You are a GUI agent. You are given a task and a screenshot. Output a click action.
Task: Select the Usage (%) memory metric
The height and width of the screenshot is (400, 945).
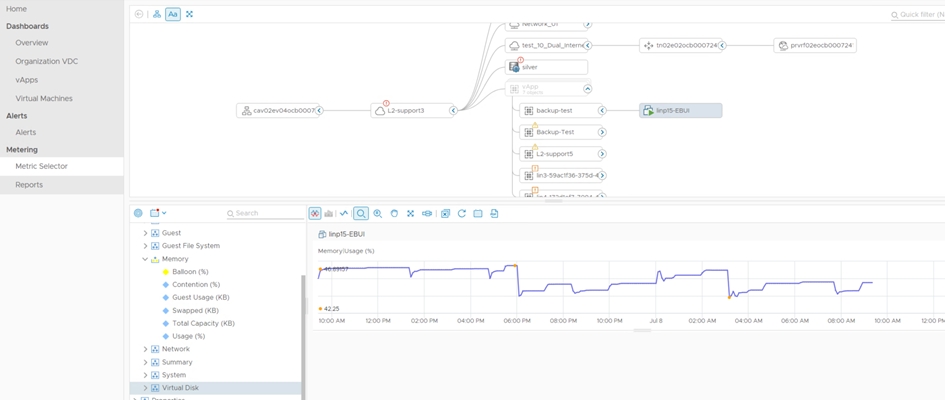(x=188, y=336)
